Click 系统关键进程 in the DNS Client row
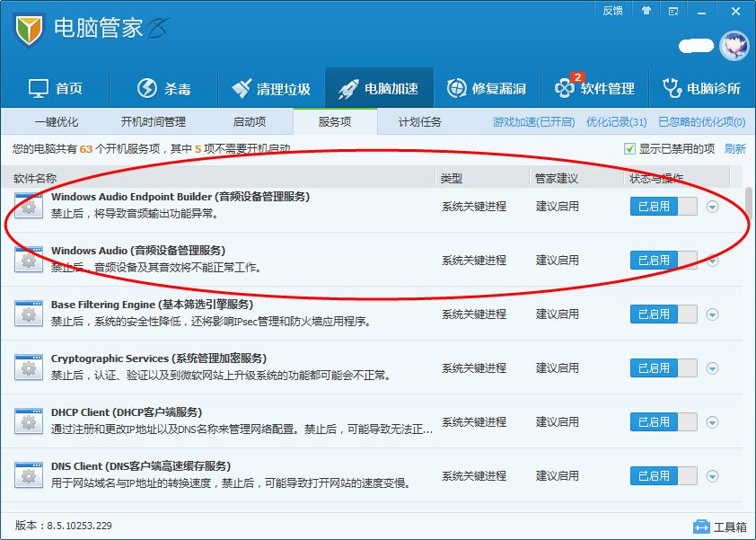 click(474, 476)
